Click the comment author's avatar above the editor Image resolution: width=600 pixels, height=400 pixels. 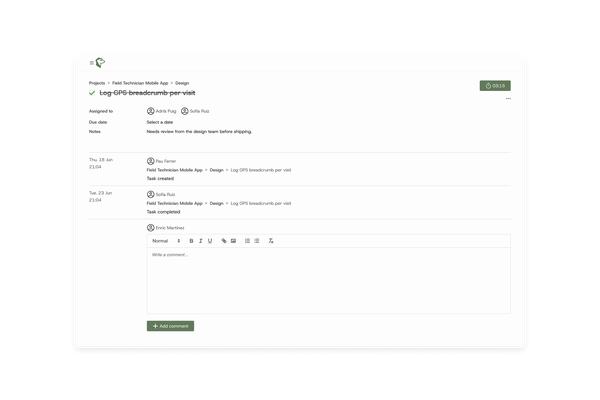(150, 228)
